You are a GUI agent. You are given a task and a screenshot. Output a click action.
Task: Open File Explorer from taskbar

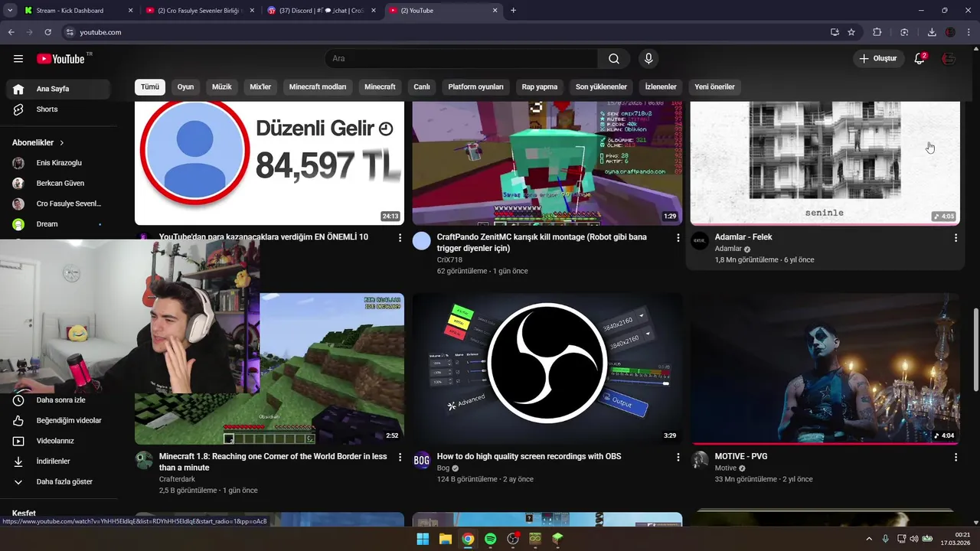(446, 539)
